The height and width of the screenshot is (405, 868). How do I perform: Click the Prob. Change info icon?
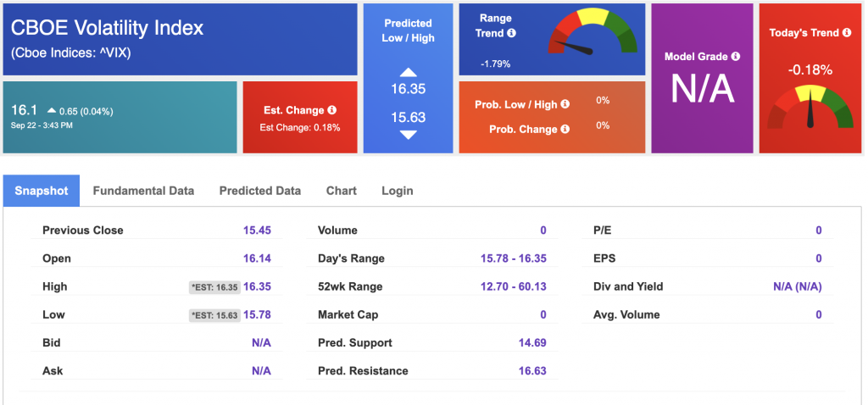565,130
